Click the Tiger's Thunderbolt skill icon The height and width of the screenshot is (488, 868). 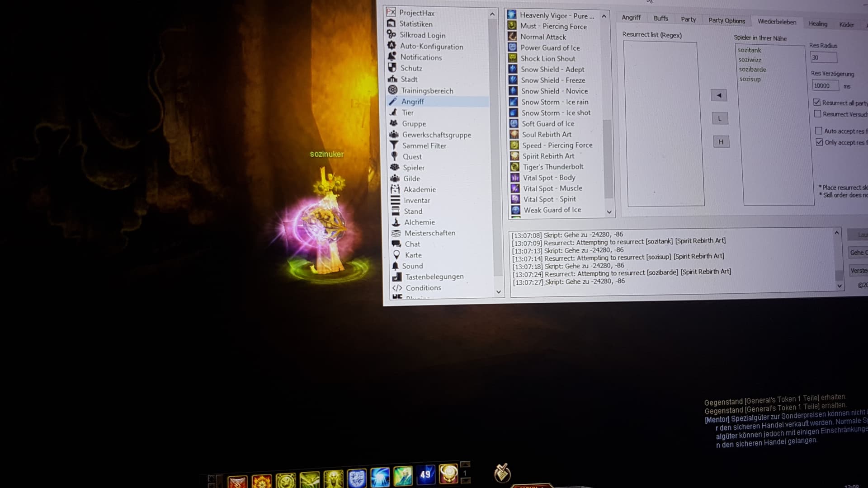pos(514,167)
